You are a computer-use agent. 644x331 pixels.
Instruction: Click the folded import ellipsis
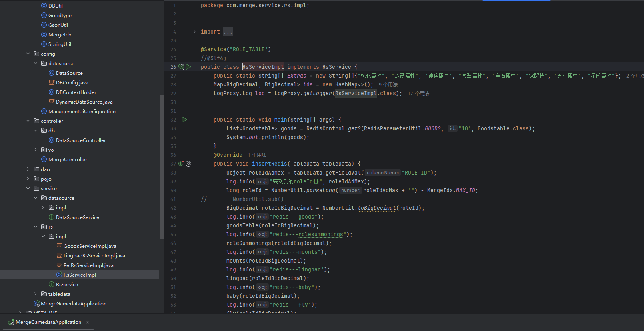(228, 32)
